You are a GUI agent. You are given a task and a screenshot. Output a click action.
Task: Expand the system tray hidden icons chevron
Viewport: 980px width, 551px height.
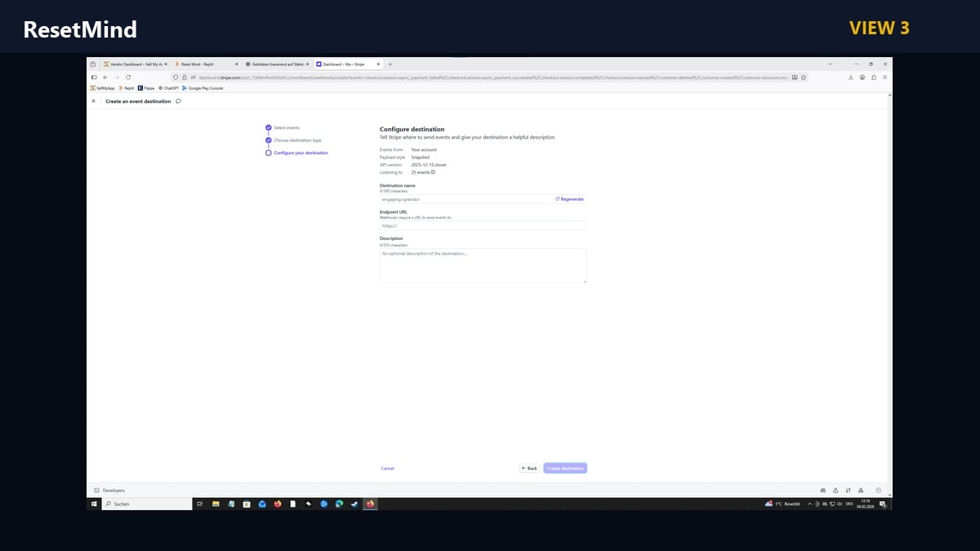[x=810, y=504]
